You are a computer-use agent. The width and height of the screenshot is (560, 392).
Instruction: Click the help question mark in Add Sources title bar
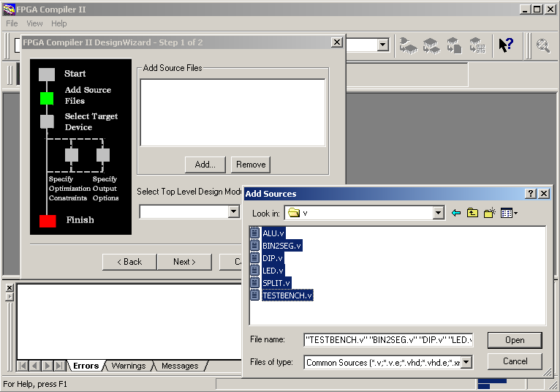pos(531,193)
